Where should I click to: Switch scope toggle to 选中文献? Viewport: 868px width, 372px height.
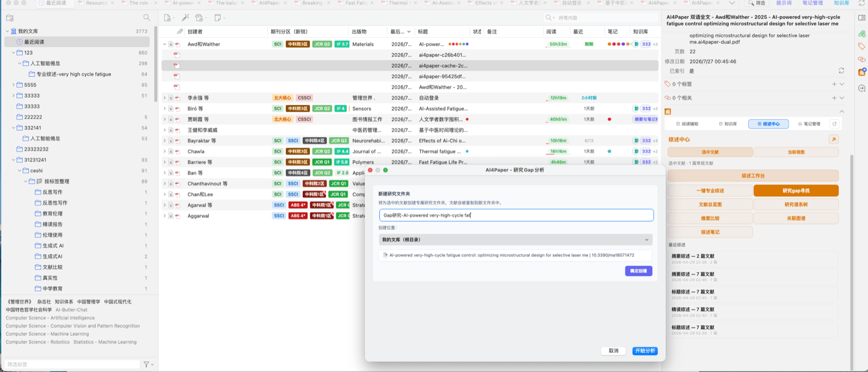pos(710,152)
